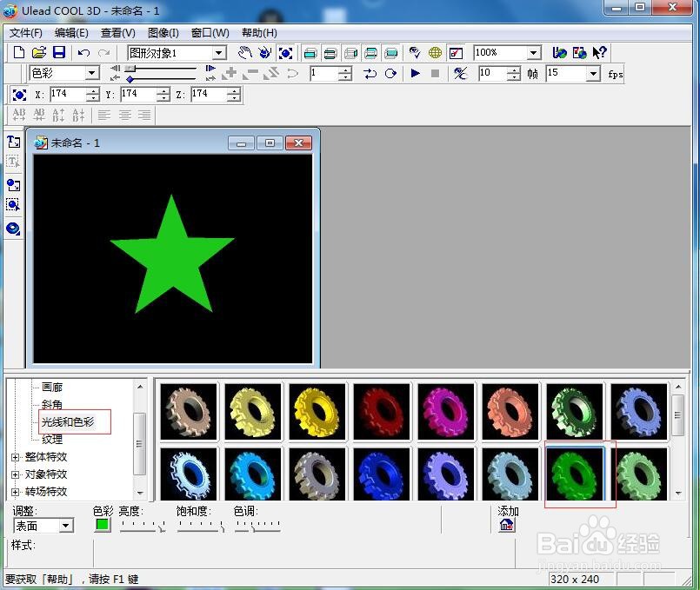This screenshot has width=700, height=590.
Task: Stop the animation playback
Action: tap(436, 73)
